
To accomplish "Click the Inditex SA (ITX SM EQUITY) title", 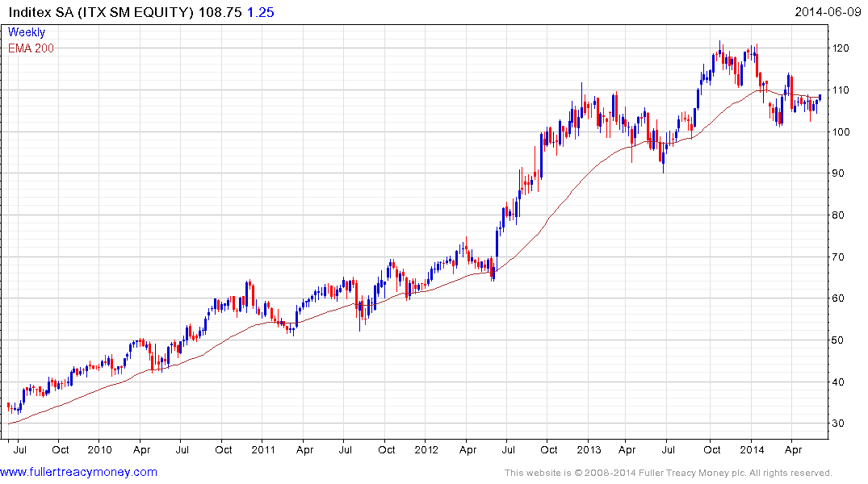I will click(x=101, y=12).
